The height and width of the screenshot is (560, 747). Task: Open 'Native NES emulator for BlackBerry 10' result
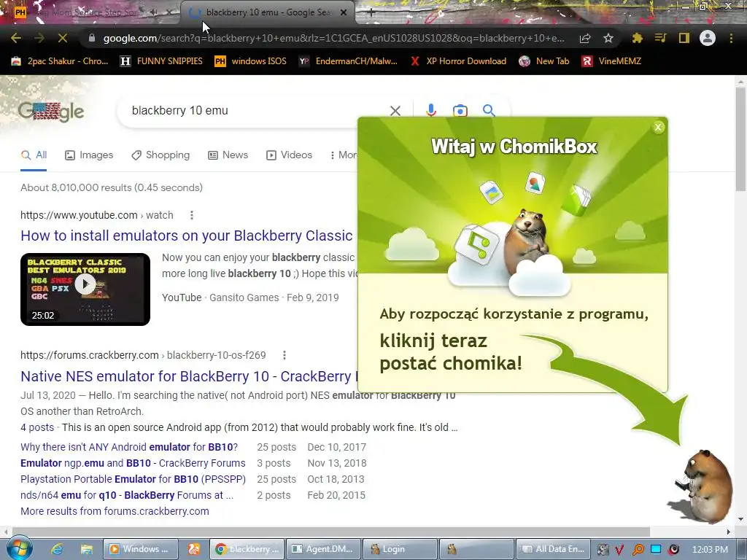coord(189,376)
